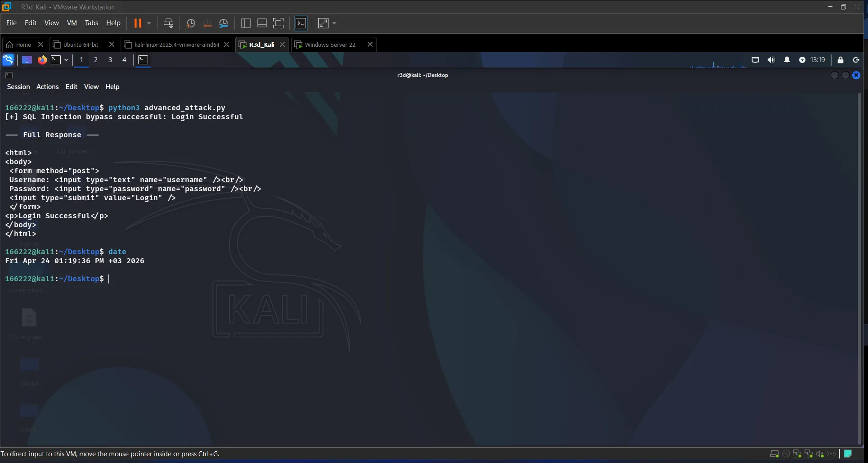Screen dimensions: 868x463
Task: Toggle the VMware library sidebar
Action: (246, 23)
